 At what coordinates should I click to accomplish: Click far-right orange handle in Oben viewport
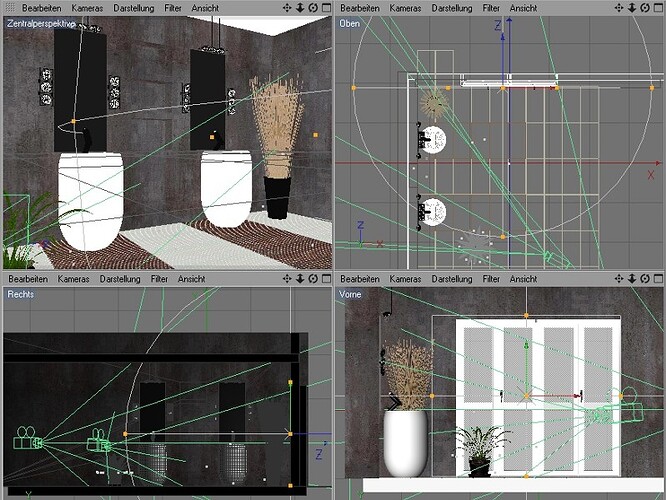coord(652,88)
